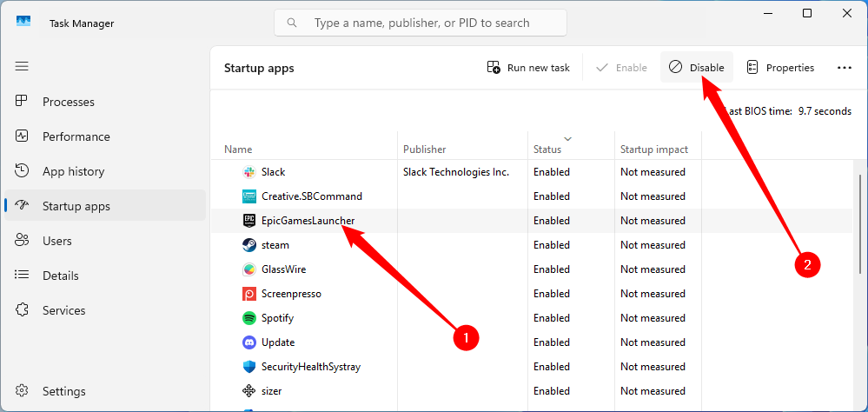Click Slack Technologies Inc. publisher cell
This screenshot has width=868, height=412.
455,172
